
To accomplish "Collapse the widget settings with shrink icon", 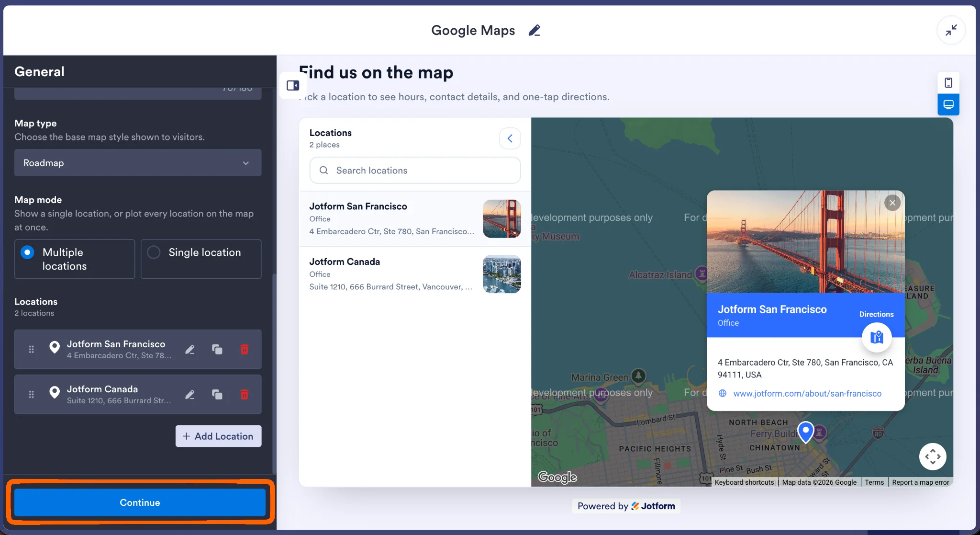I will pos(951,30).
